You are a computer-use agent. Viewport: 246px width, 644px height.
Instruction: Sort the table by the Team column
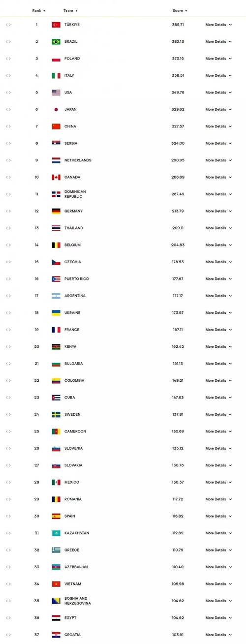click(x=70, y=11)
